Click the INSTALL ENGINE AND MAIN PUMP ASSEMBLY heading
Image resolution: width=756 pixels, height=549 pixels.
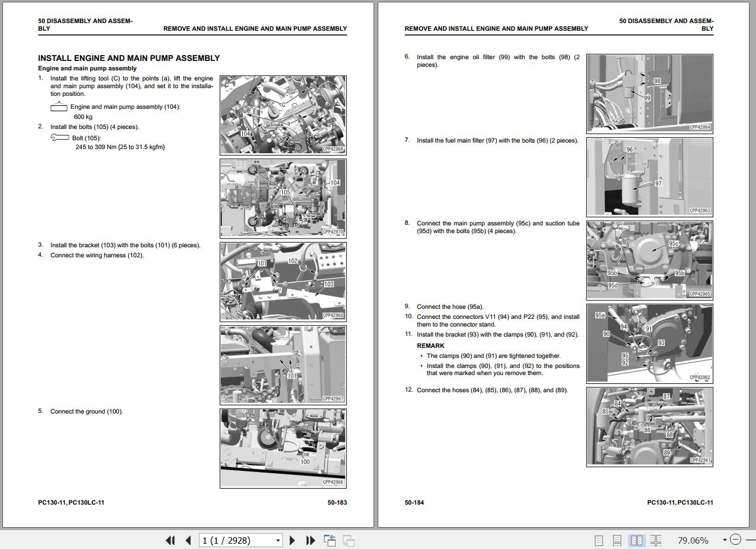pos(129,58)
